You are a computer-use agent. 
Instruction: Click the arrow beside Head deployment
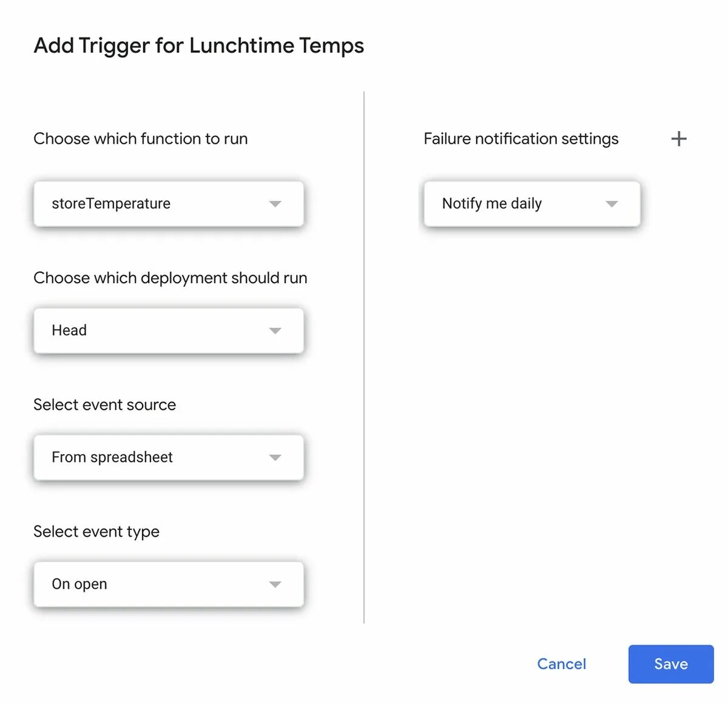(275, 330)
